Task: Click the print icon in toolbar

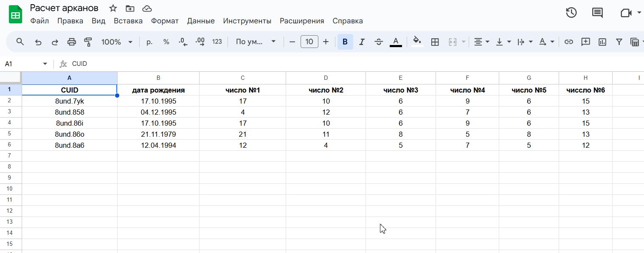Action: pyautogui.click(x=72, y=42)
